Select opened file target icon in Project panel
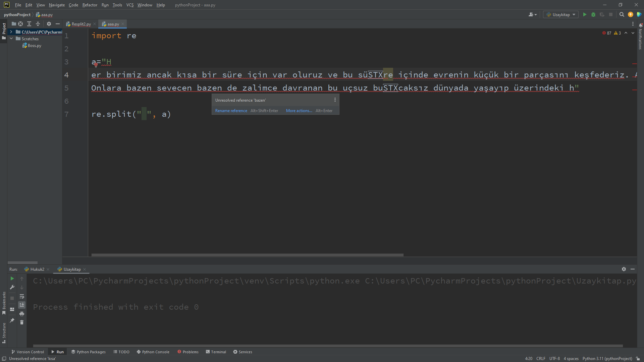The width and height of the screenshot is (644, 362). (x=20, y=24)
